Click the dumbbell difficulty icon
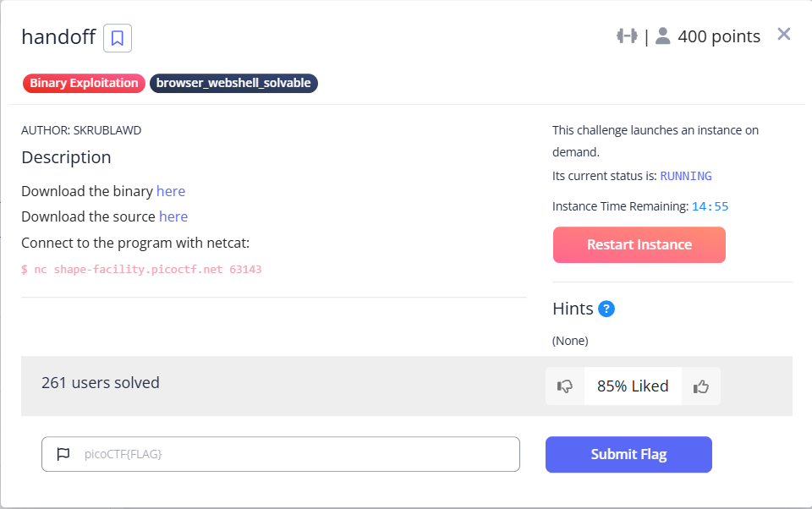 click(627, 36)
